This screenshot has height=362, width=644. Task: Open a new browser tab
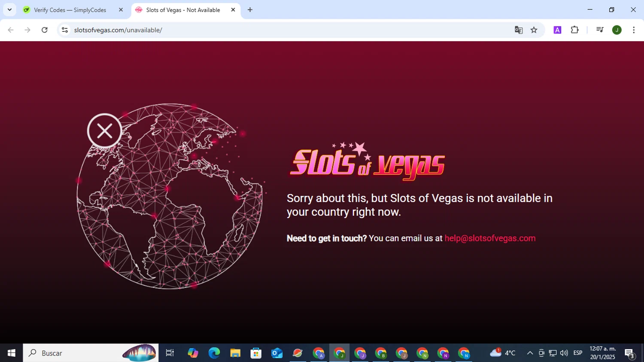[250, 10]
